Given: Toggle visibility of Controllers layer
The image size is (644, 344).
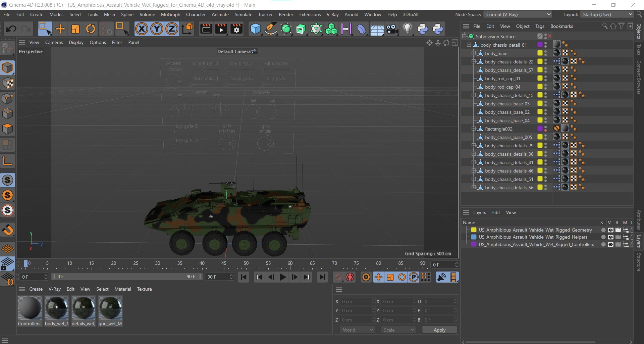Looking at the screenshot, I should tap(610, 244).
